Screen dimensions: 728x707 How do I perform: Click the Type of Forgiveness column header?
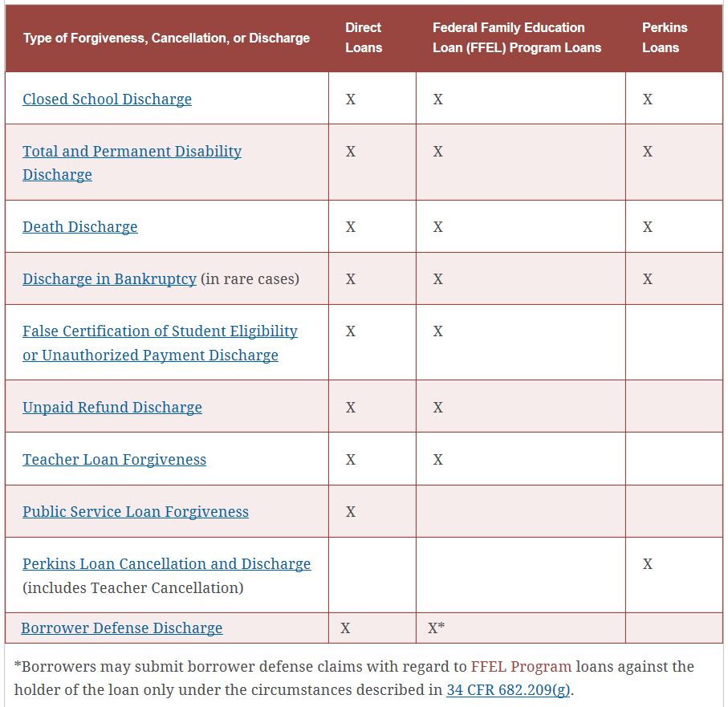pyautogui.click(x=166, y=39)
